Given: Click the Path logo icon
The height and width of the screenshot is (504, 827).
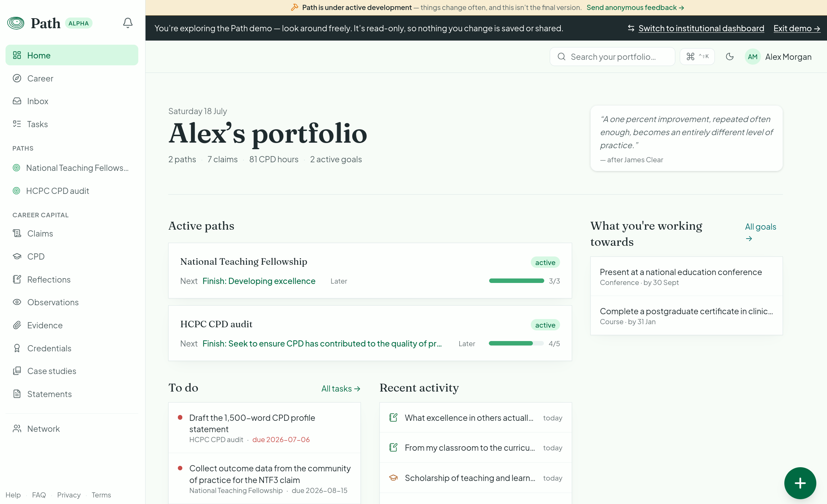Looking at the screenshot, I should (16, 23).
